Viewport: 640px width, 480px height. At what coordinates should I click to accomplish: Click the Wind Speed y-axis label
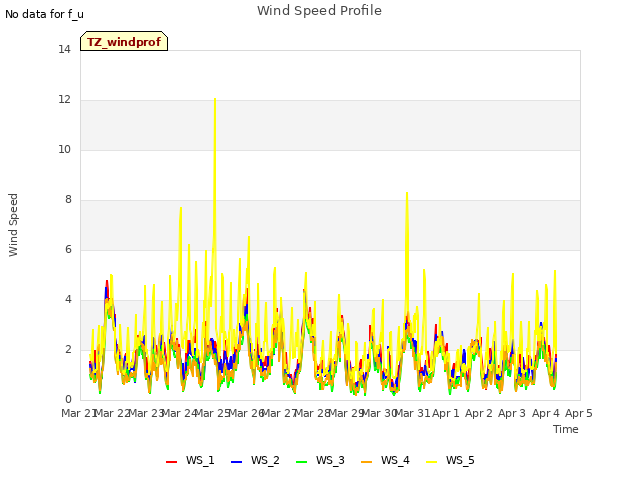(x=13, y=225)
